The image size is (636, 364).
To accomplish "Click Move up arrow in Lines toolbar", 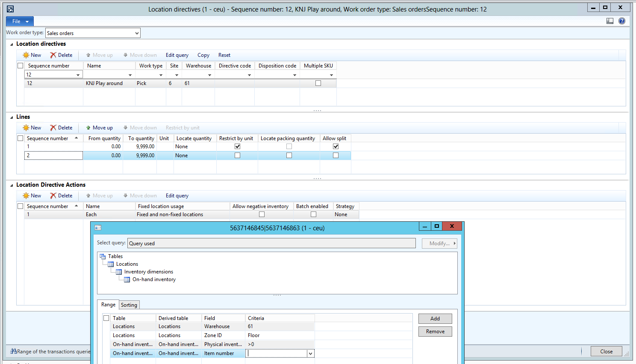I will point(88,128).
